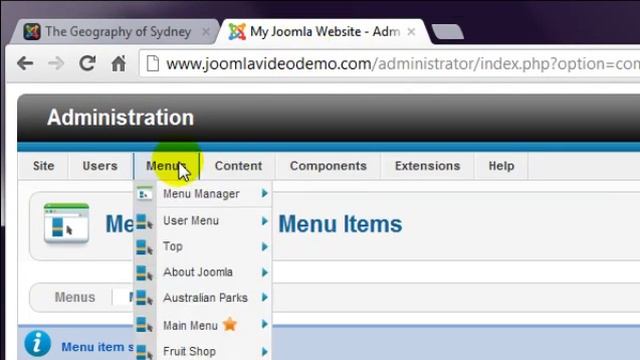This screenshot has height=360, width=640.
Task: Open a new browser tab
Action: click(x=448, y=32)
